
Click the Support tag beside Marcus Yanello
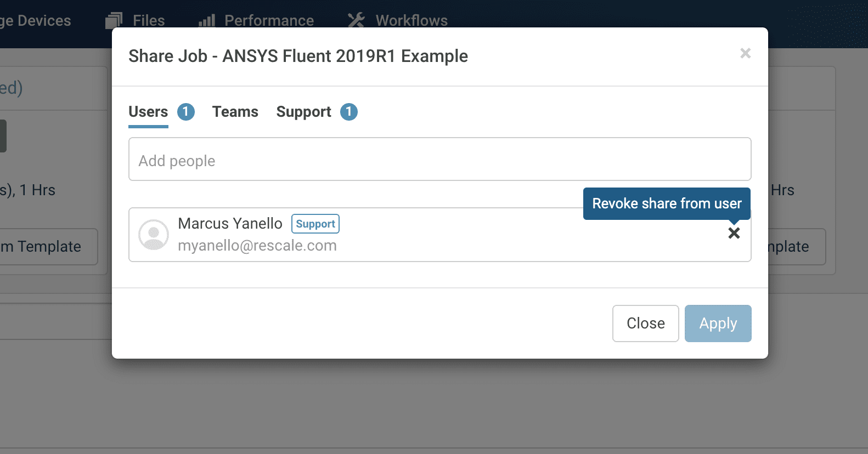click(x=315, y=224)
